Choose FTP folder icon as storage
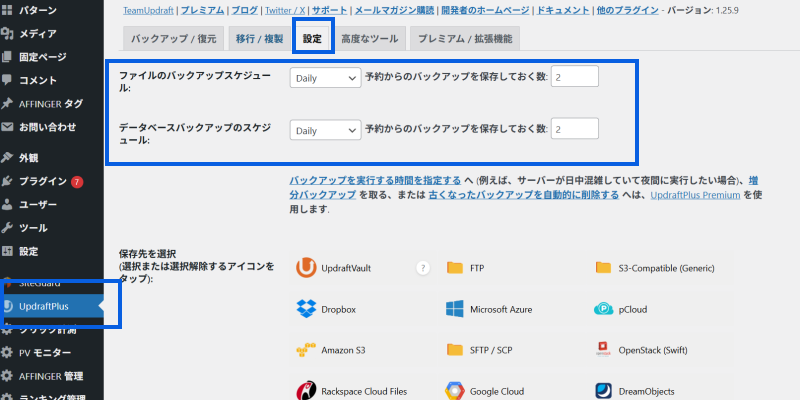Screen dimensions: 800x400 point(455,268)
